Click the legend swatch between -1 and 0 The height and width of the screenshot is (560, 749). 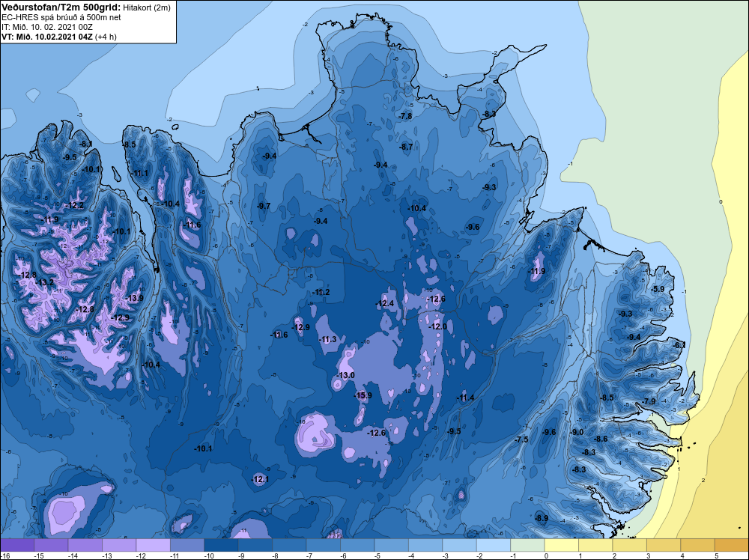(528, 545)
